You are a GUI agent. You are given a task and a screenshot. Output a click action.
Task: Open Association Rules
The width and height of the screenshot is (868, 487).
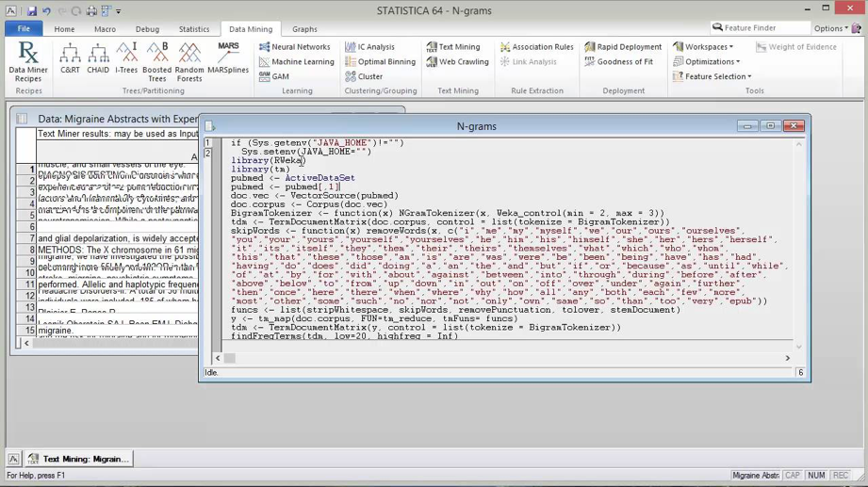click(x=536, y=47)
